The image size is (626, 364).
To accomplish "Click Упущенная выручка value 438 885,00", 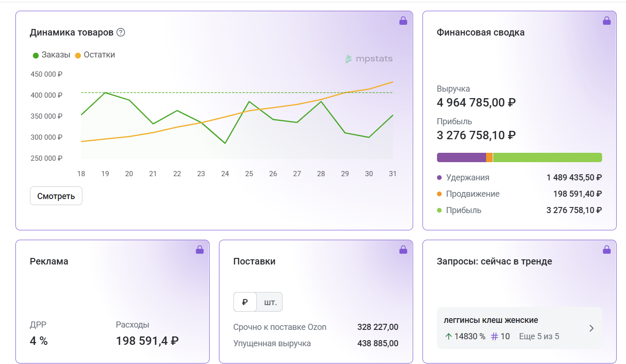I will 378,343.
